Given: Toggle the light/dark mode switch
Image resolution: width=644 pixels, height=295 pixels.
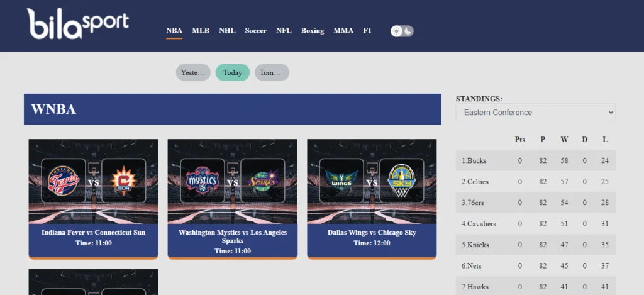Looking at the screenshot, I should coord(402,31).
